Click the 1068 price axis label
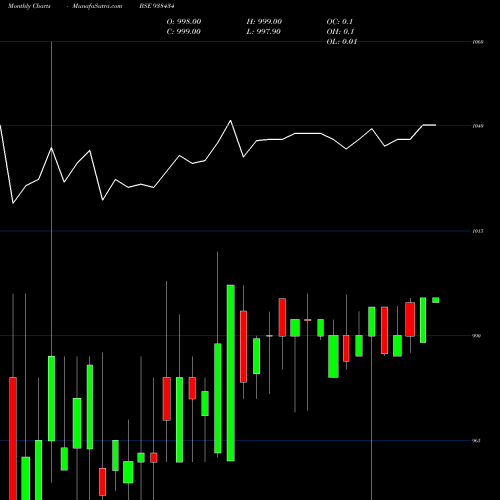 coord(478,42)
